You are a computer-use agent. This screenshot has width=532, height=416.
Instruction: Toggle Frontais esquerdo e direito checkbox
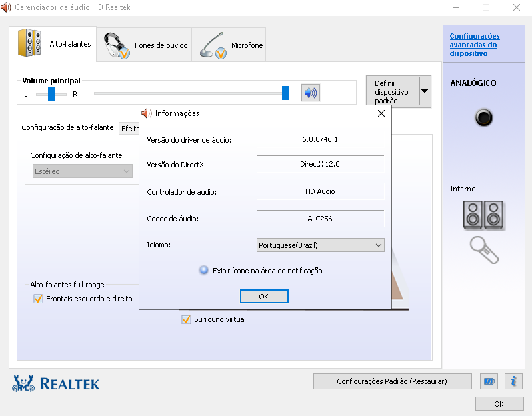38,299
